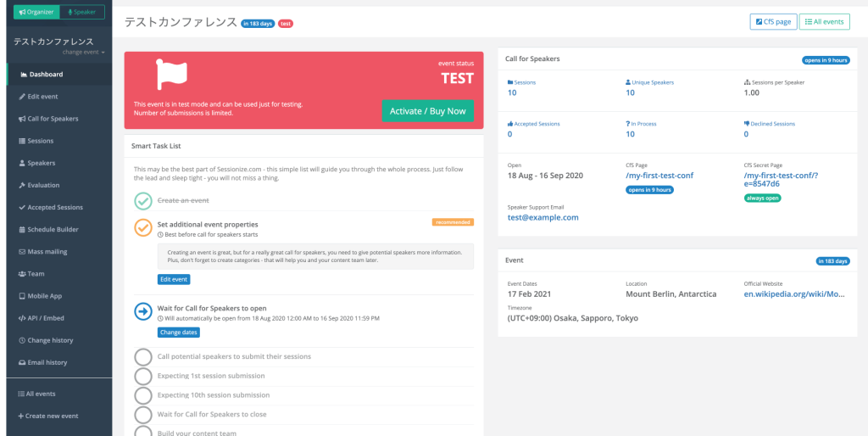Click the green checkmark next to Create an event
The image size is (868, 436).
[143, 201]
